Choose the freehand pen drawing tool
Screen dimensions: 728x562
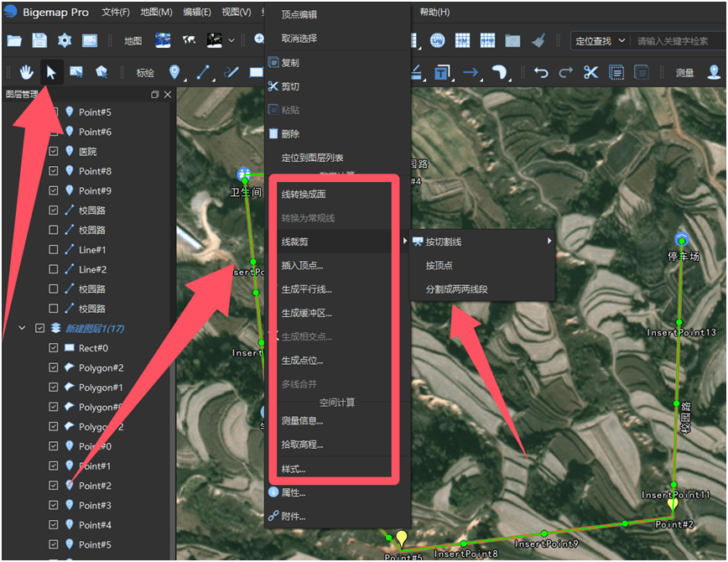(x=231, y=72)
